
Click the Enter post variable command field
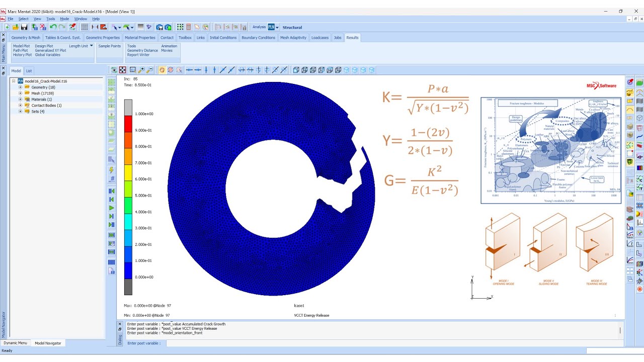coord(395,343)
